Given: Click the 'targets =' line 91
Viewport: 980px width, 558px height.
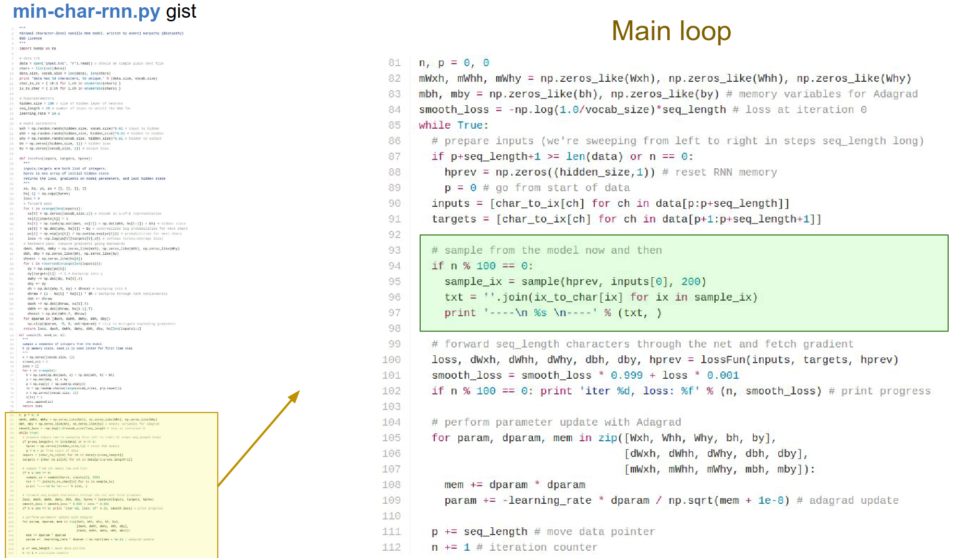Looking at the screenshot, I should (626, 219).
